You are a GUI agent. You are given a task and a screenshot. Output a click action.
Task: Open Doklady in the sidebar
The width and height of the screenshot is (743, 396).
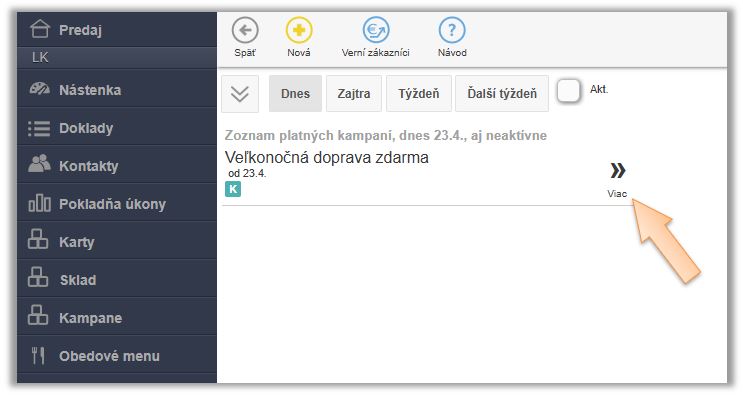point(117,128)
